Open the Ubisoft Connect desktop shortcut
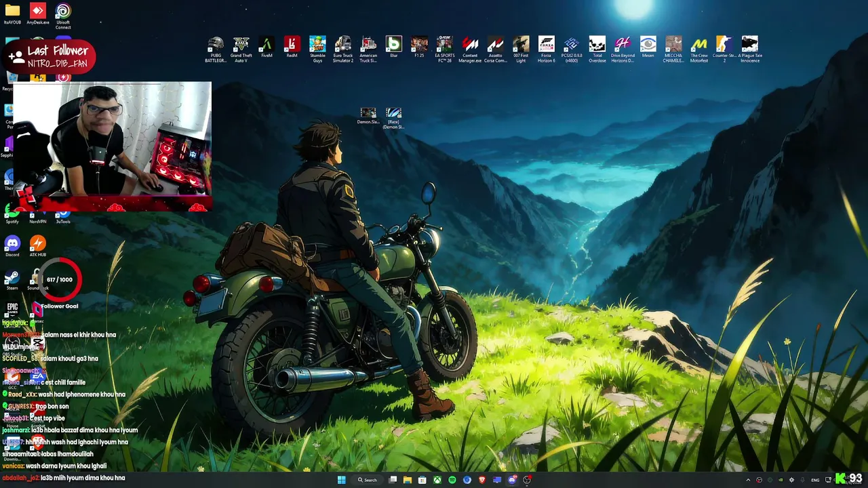Viewport: 868px width, 488px height. point(63,16)
